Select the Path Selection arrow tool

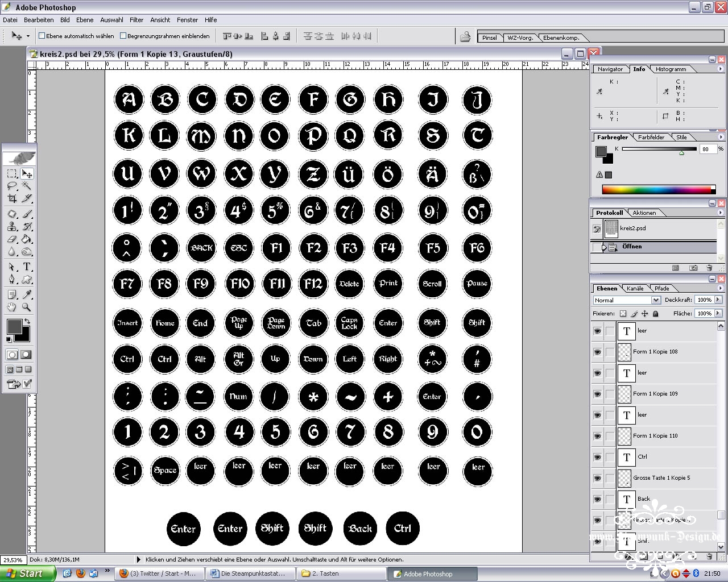click(x=12, y=267)
